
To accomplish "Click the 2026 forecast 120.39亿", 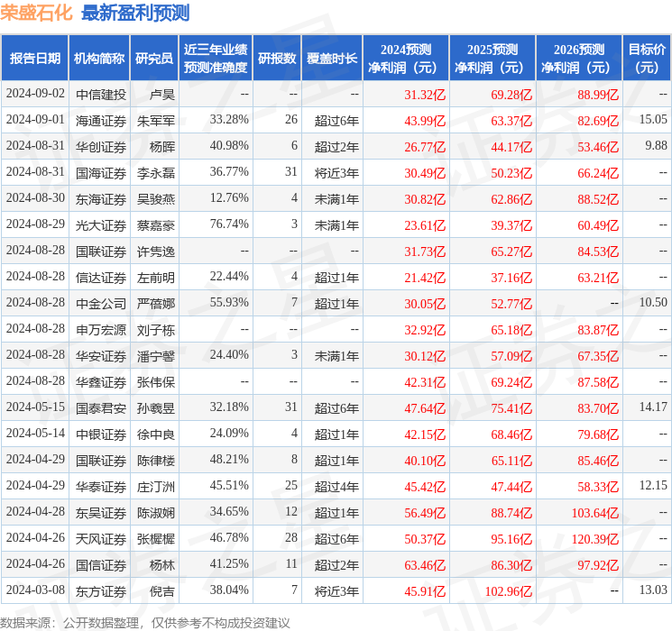I will [x=594, y=538].
